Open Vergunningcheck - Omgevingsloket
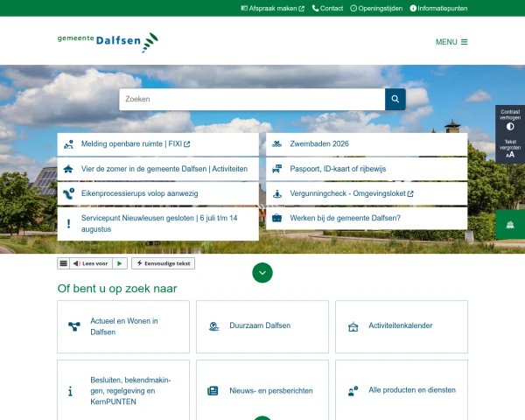This screenshot has height=420, width=525. [x=367, y=193]
